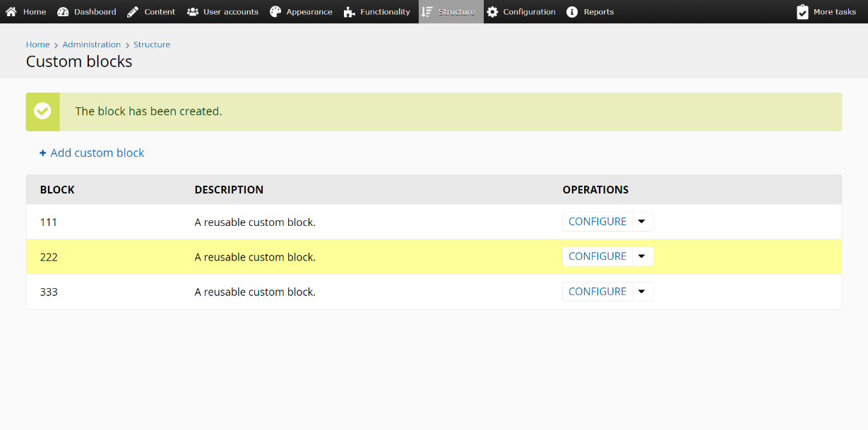Image resolution: width=868 pixels, height=430 pixels.
Task: Expand operations dropdown arrow for block 222
Action: click(642, 256)
